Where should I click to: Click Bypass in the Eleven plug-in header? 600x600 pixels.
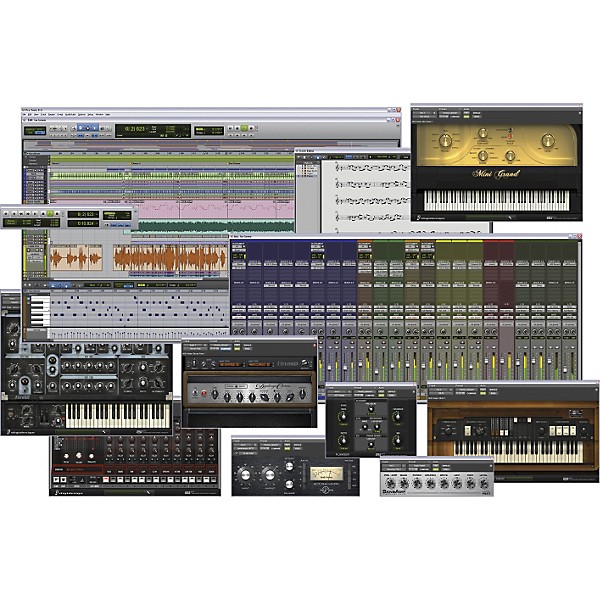click(x=247, y=346)
